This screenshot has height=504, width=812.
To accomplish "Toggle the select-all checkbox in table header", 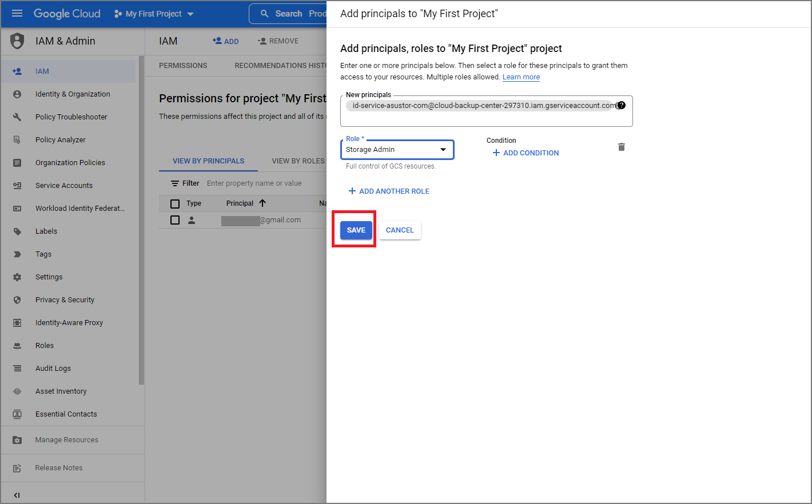I will pyautogui.click(x=175, y=203).
